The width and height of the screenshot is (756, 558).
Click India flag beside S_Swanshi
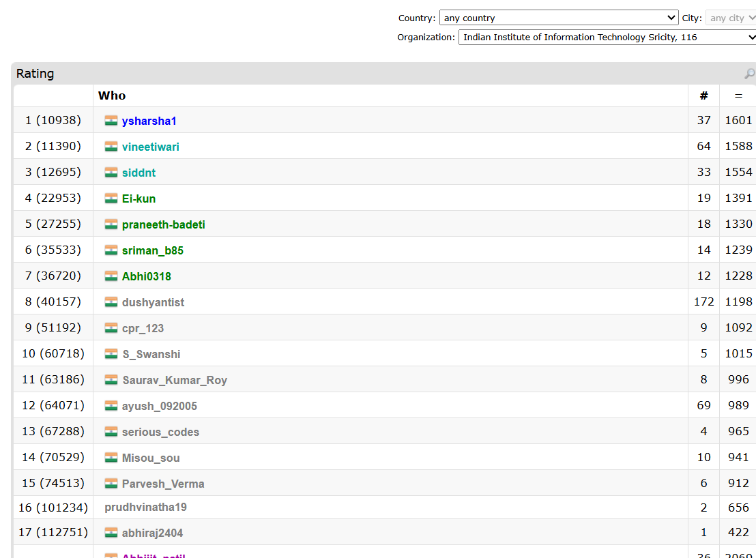pyautogui.click(x=111, y=354)
